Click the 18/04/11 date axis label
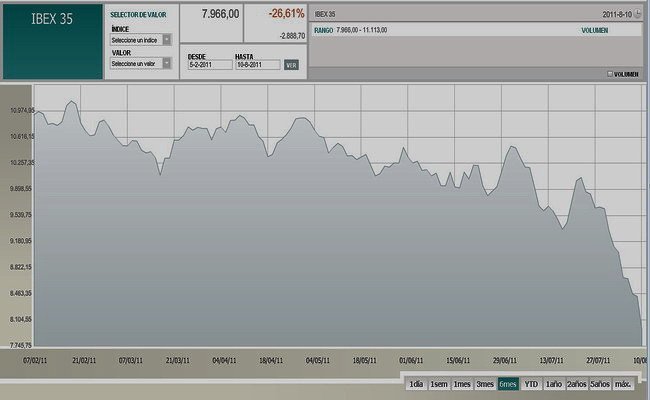Viewport: 650px width, 400px height. coord(271,360)
